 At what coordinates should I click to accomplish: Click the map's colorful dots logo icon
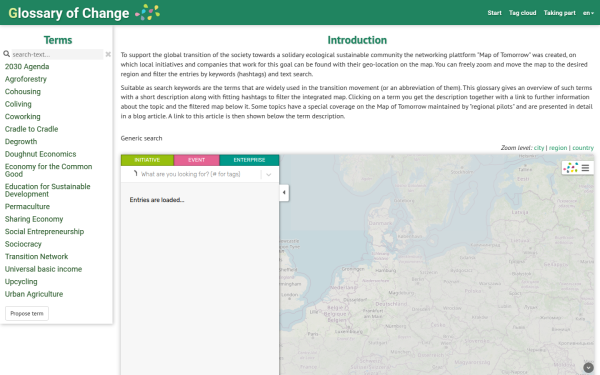(571, 168)
